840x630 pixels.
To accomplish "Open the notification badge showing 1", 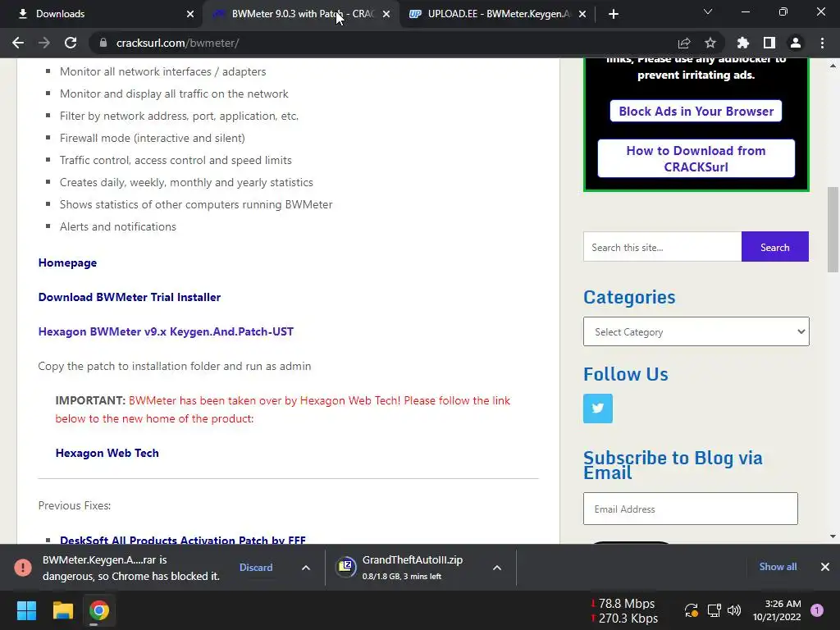I will point(817,610).
